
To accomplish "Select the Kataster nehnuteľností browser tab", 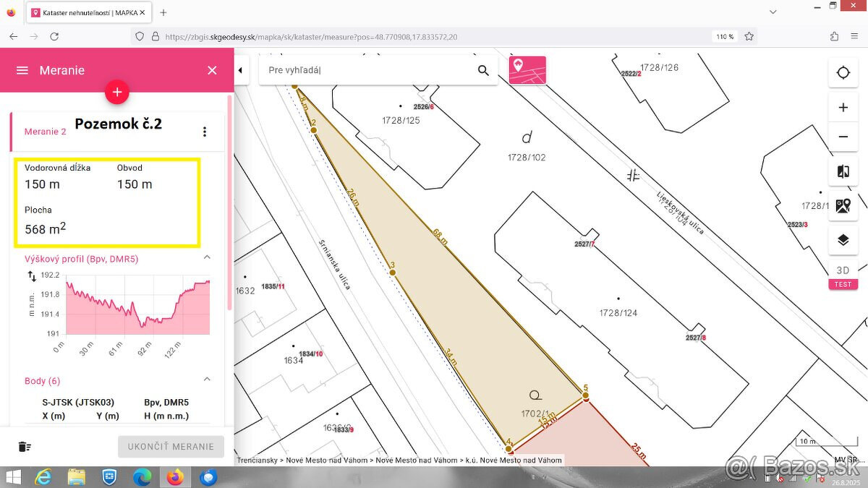I will point(88,13).
